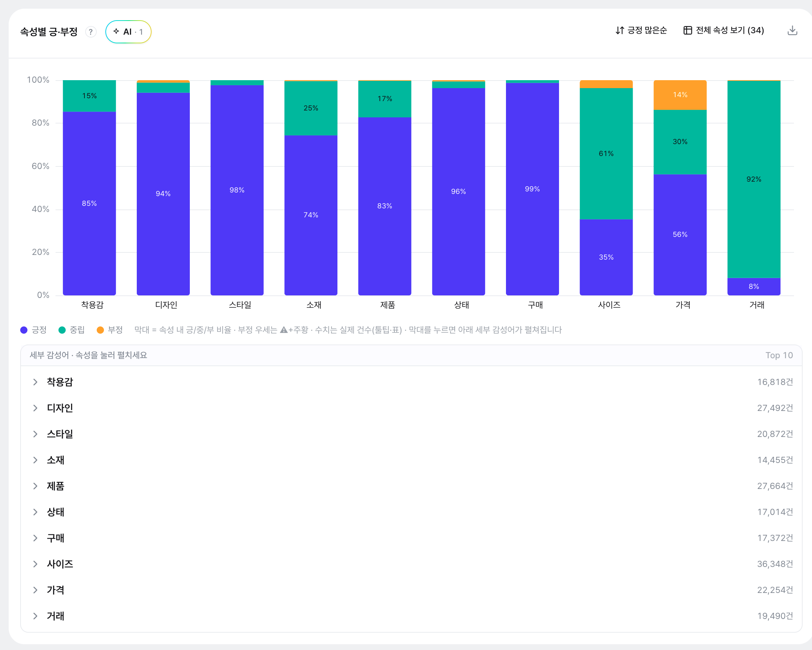
Task: Select the 가격 bar in chart
Action: coord(680,188)
